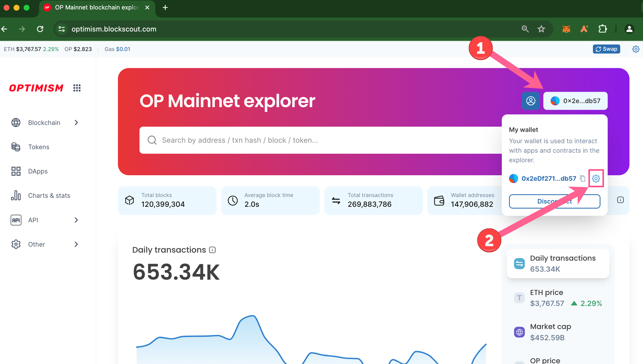The image size is (643, 364).
Task: Select the OP Mainnet blockchain explorer tab
Action: pyautogui.click(x=97, y=8)
